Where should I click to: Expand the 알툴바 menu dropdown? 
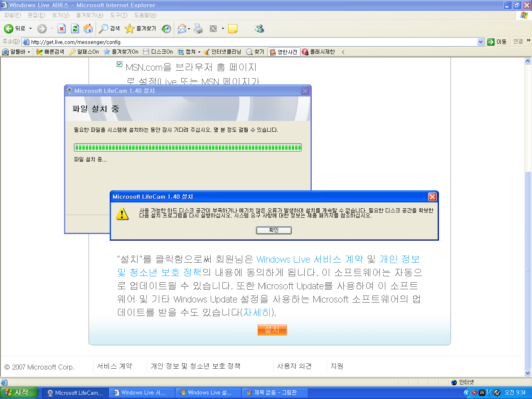pyautogui.click(x=29, y=52)
